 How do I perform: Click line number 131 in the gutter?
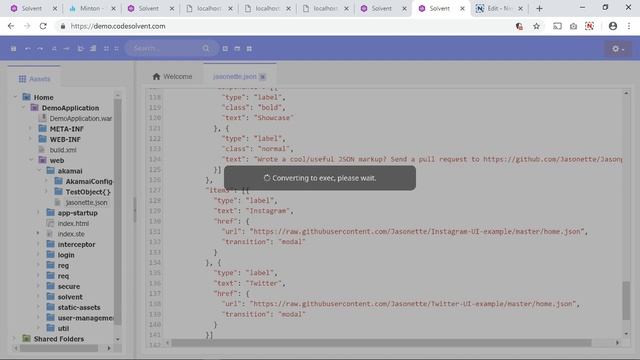[155, 231]
